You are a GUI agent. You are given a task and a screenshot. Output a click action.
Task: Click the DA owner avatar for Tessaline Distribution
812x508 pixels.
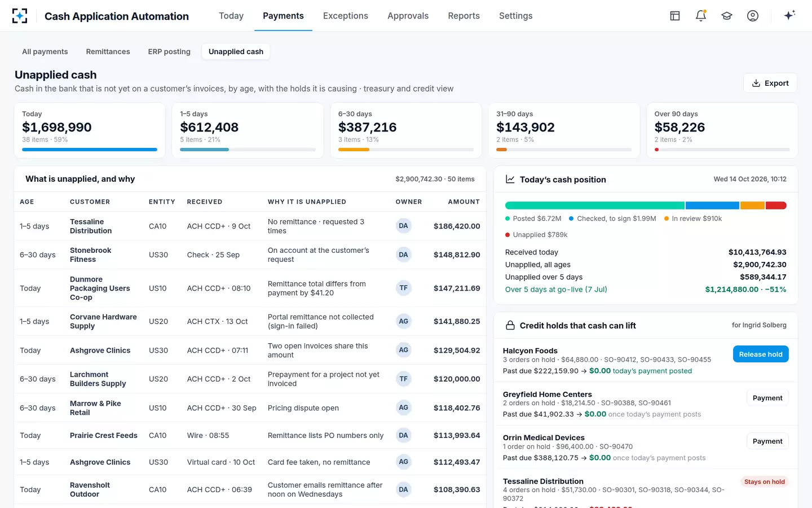click(403, 226)
